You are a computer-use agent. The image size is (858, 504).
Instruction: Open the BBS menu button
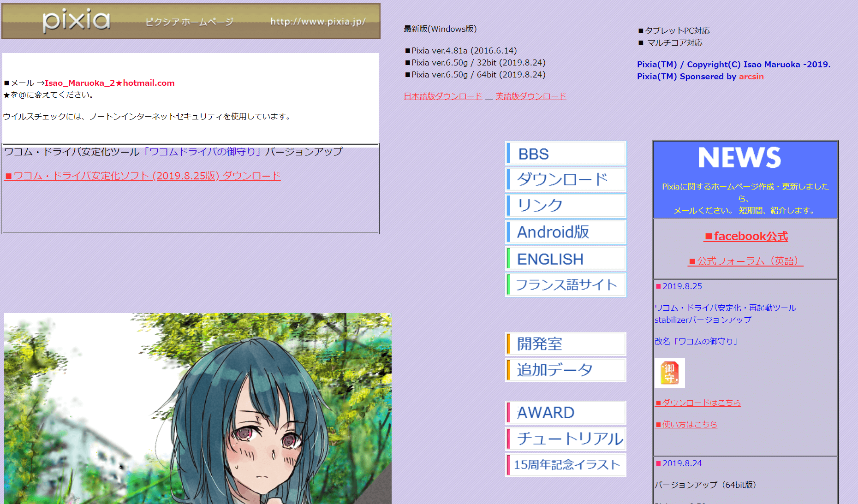[566, 154]
